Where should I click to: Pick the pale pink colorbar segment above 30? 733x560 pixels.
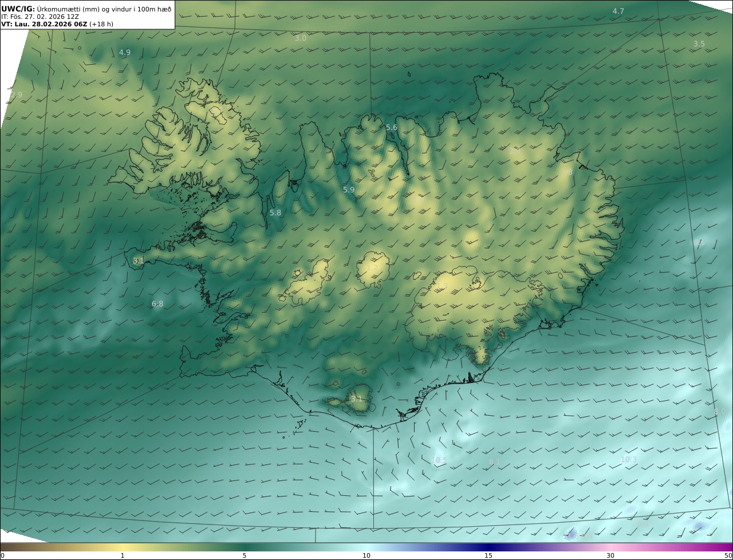610,547
